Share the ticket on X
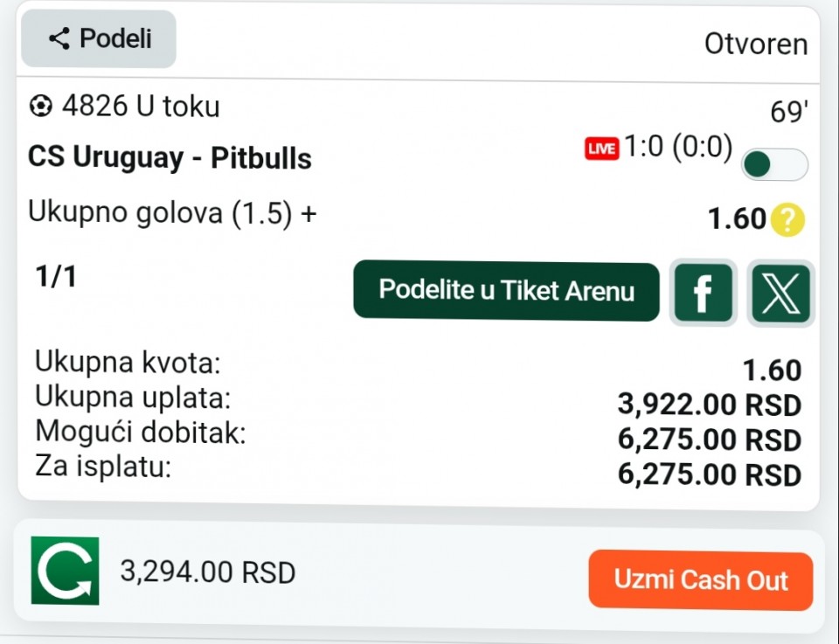The height and width of the screenshot is (644, 839). coord(781,294)
